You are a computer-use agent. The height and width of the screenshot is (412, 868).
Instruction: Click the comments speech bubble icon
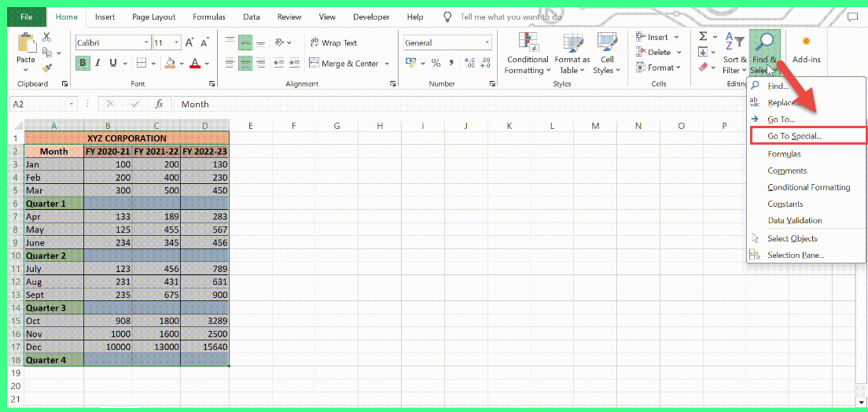(852, 17)
